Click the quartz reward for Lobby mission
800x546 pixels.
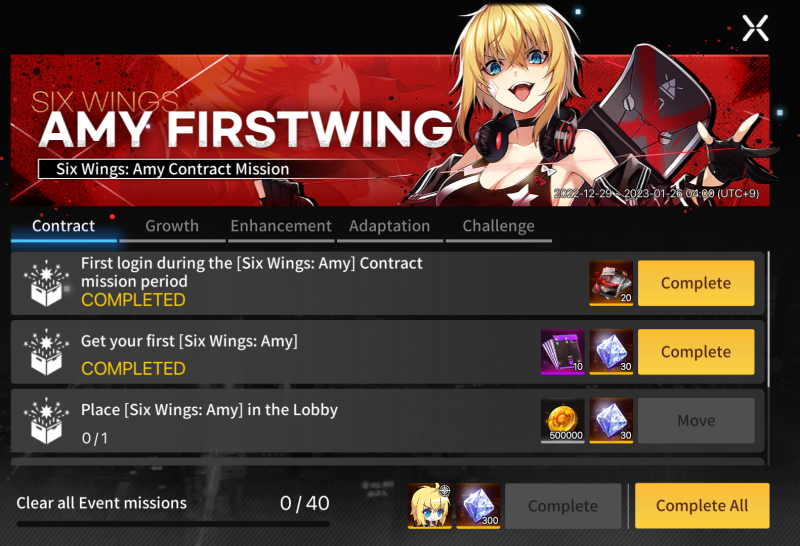(x=611, y=420)
